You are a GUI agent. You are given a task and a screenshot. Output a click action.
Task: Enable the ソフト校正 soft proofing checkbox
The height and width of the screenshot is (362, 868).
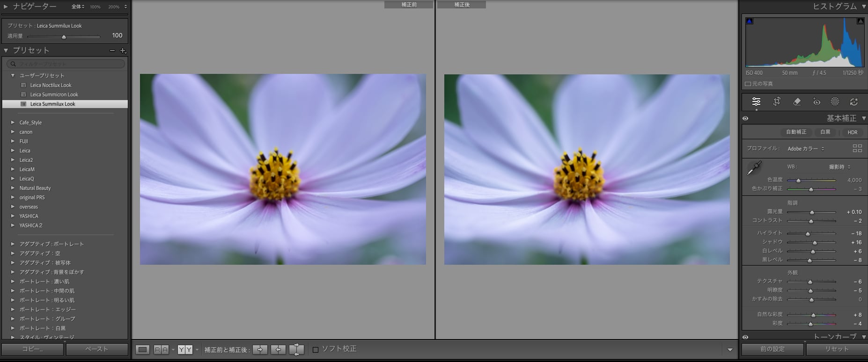[x=316, y=349]
